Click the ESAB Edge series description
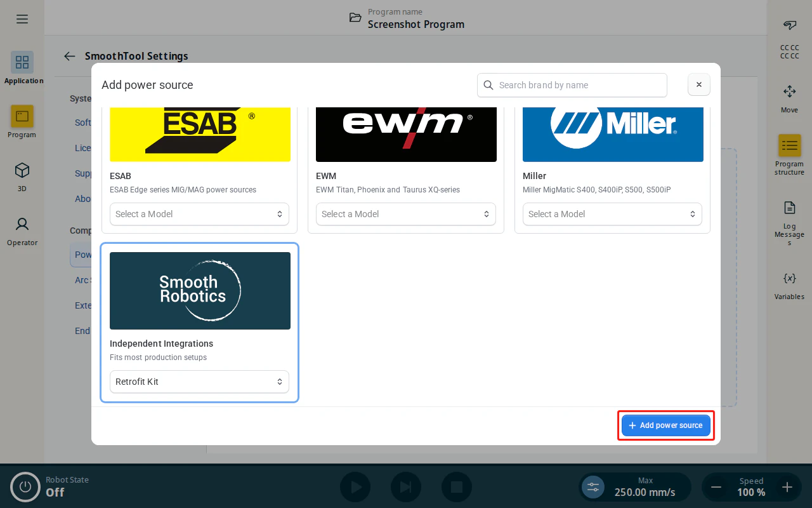Screen dimensions: 812x508 coord(183,190)
